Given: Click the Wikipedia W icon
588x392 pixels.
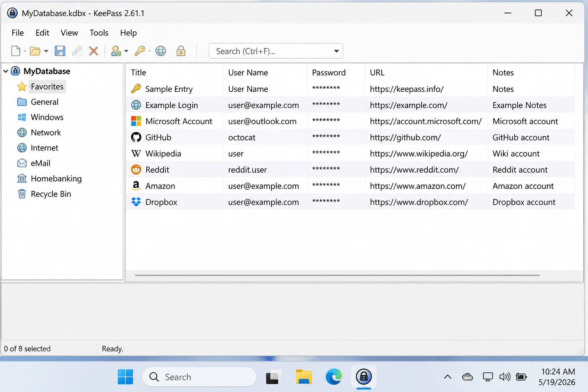Looking at the screenshot, I should 136,154.
